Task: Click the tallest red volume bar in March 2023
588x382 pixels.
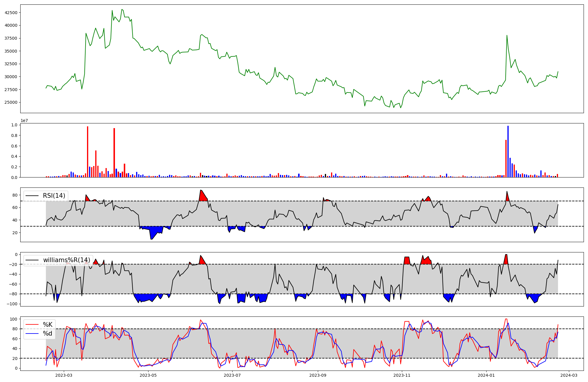Action: pyautogui.click(x=88, y=152)
